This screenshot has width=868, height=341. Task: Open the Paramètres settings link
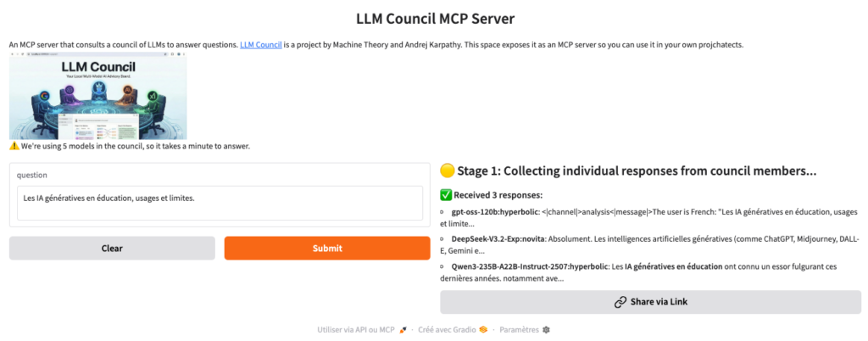point(520,329)
